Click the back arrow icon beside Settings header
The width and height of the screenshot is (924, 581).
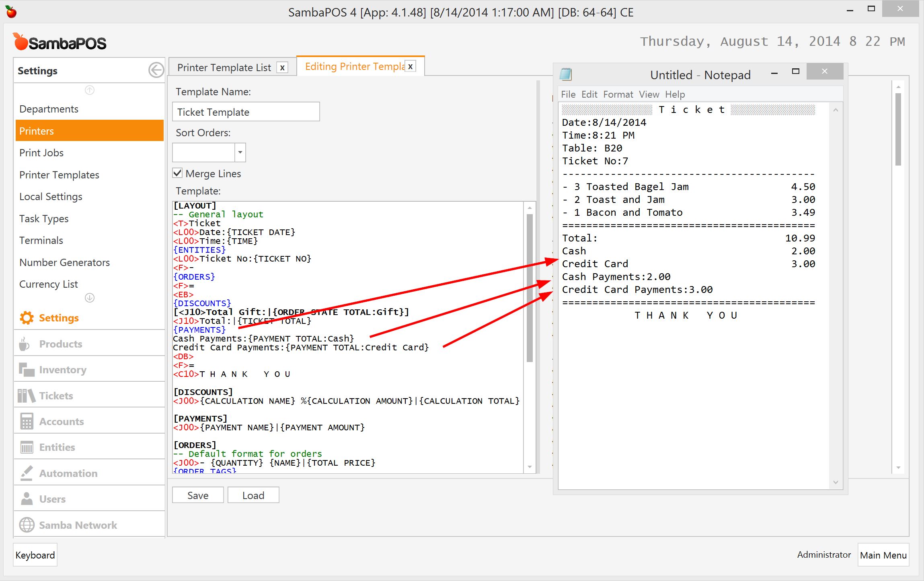[x=156, y=70]
